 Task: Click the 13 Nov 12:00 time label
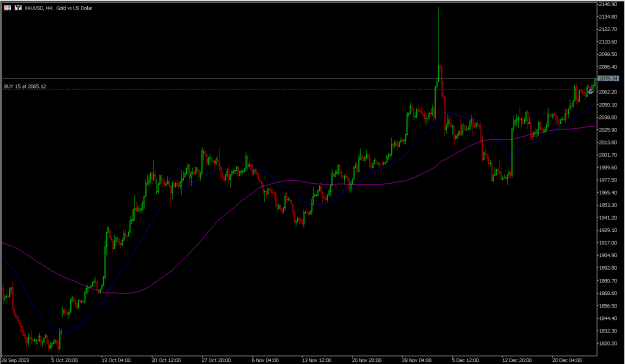316,360
